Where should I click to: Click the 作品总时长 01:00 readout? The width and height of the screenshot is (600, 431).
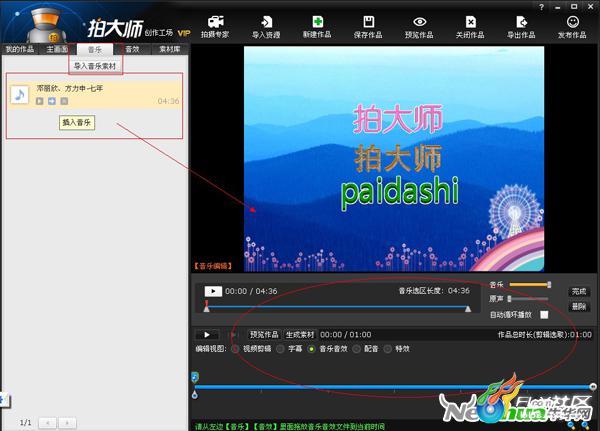(544, 335)
